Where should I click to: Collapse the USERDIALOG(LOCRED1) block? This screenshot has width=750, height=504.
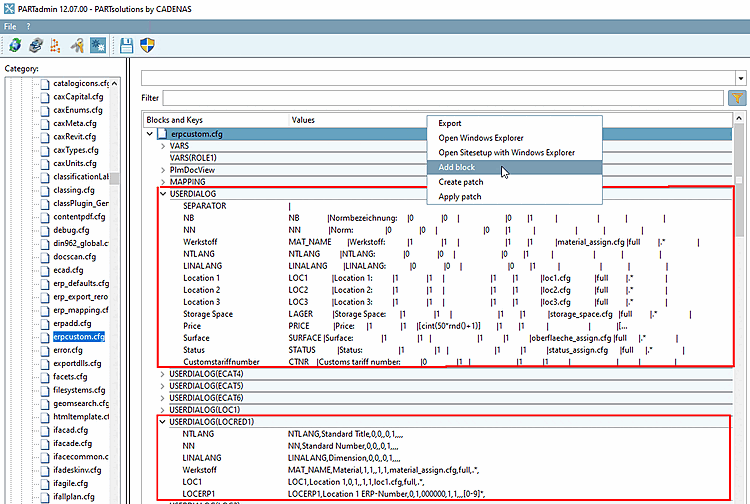coord(164,421)
